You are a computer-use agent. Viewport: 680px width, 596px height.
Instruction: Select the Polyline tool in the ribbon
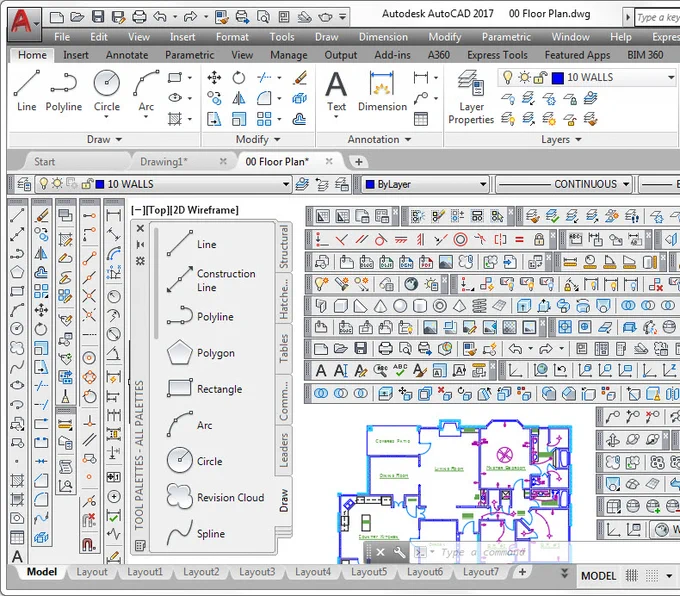tap(64, 91)
